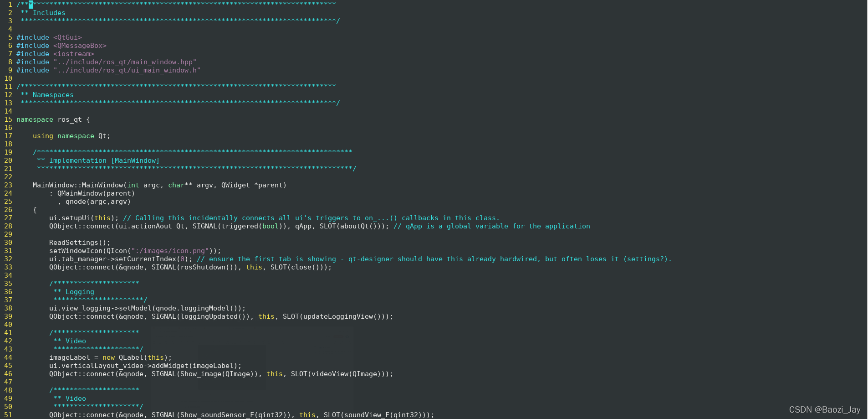Click 'SIGNAL(Show_image(QImage))' text

(x=204, y=374)
